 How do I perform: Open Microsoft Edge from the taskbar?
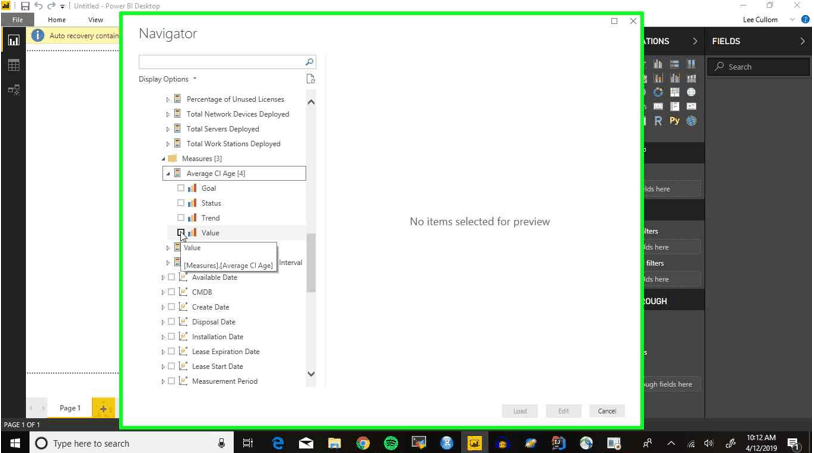(278, 443)
